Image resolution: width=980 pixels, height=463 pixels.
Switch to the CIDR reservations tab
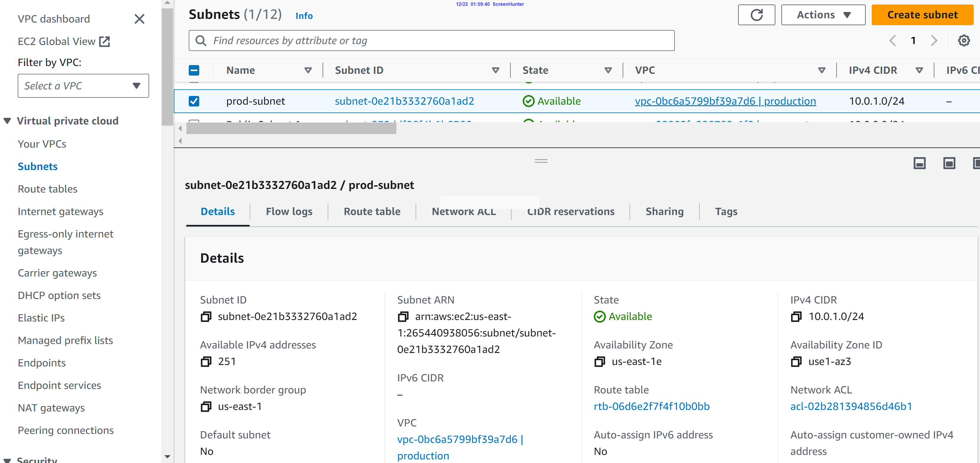(x=571, y=211)
